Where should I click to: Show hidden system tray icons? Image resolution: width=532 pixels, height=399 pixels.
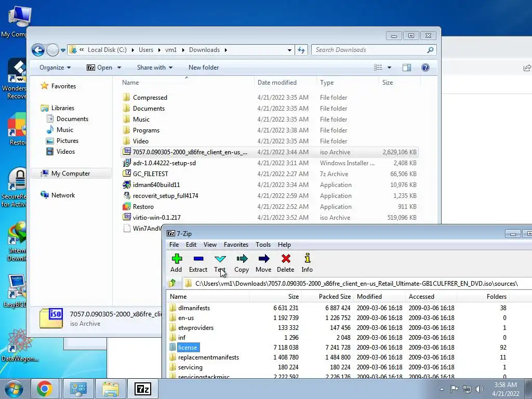coord(442,389)
